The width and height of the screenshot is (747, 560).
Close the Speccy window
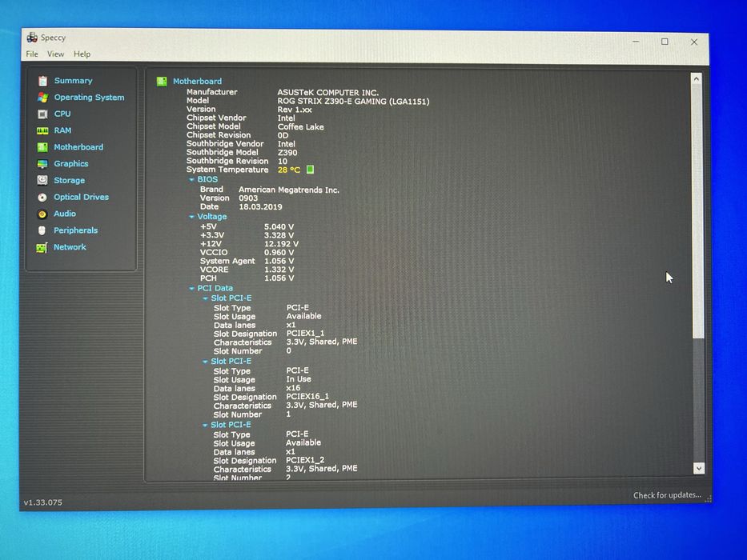click(693, 42)
